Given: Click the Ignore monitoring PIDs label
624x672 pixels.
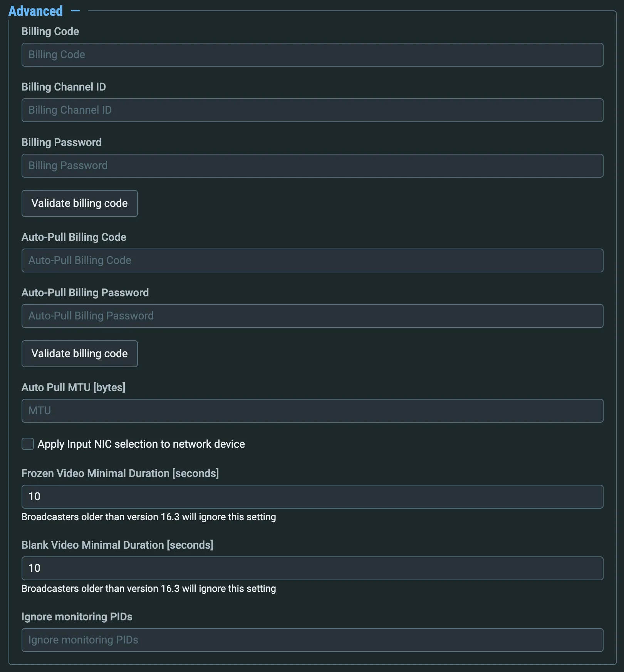Looking at the screenshot, I should 77,617.
